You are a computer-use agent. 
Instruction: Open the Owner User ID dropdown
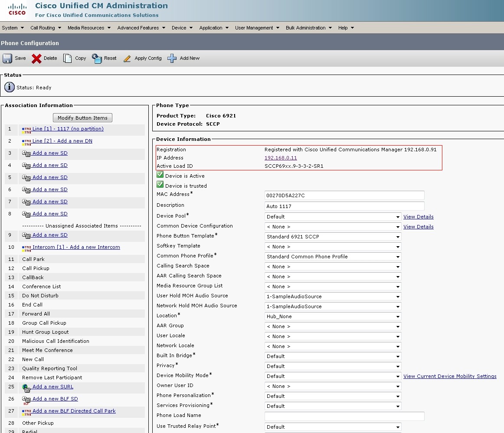click(x=333, y=386)
